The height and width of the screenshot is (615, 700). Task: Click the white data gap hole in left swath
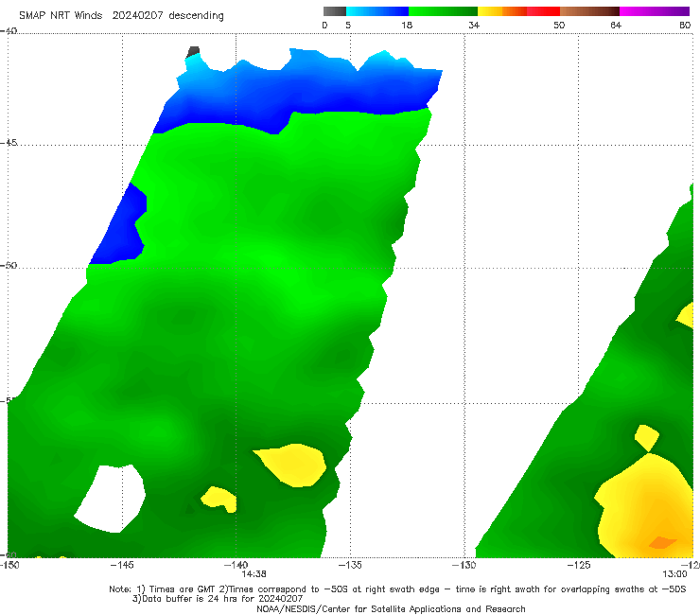[x=112, y=498]
